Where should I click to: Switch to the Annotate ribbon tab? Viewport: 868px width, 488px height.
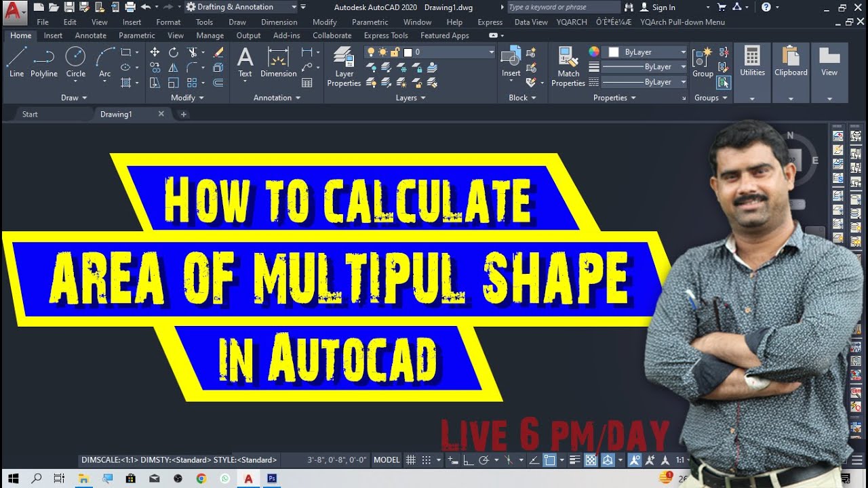90,35
